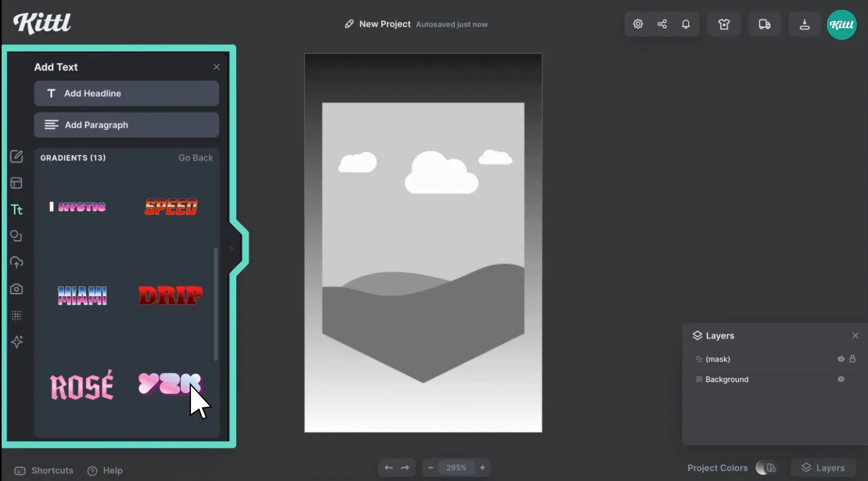
Task: Select the Templates tool in the sidebar
Action: (17, 182)
